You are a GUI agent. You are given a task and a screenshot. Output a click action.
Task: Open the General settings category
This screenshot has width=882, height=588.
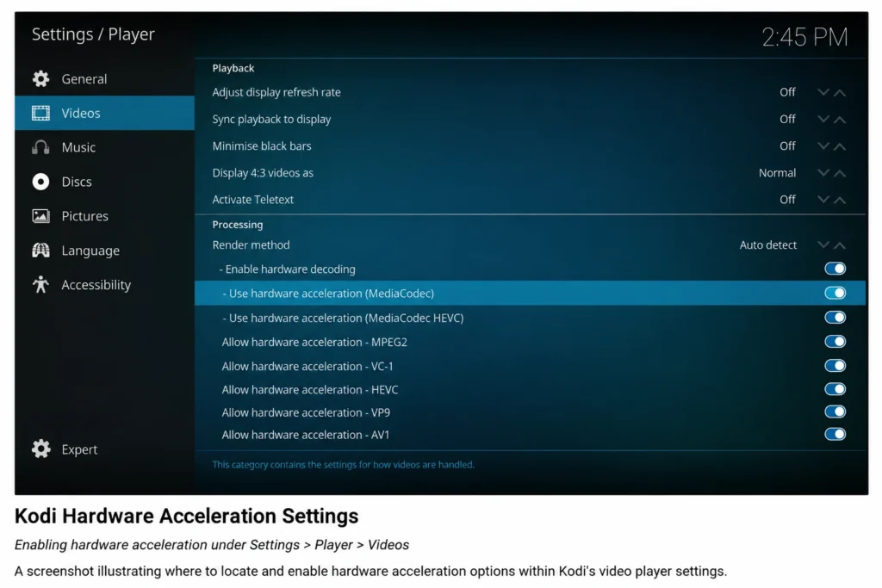click(104, 78)
